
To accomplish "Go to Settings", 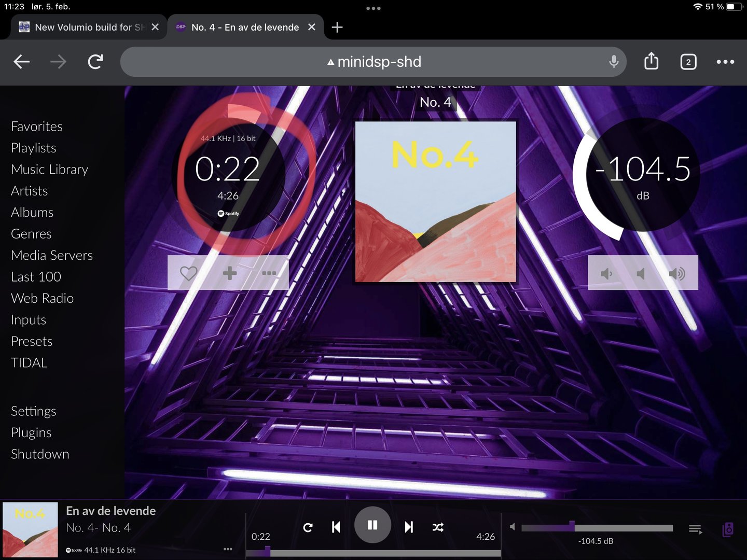I will click(34, 411).
